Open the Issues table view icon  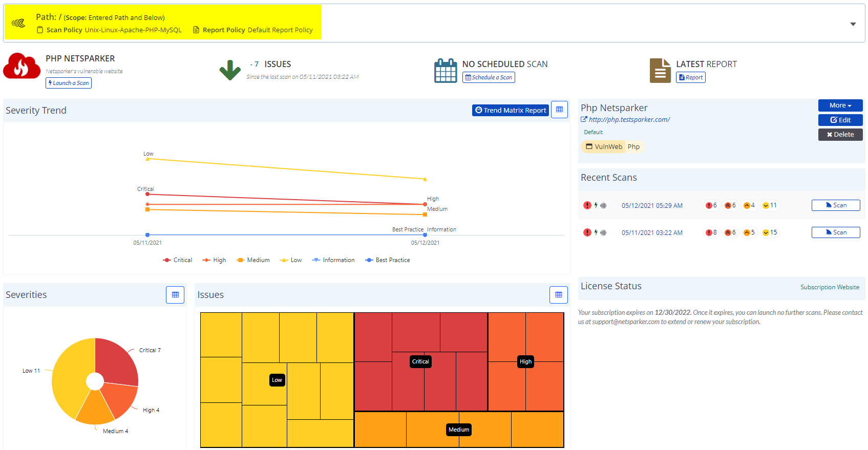coord(559,295)
